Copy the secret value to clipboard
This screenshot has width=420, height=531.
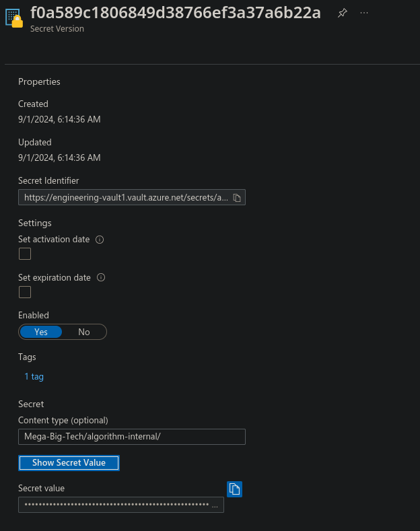pyautogui.click(x=234, y=489)
